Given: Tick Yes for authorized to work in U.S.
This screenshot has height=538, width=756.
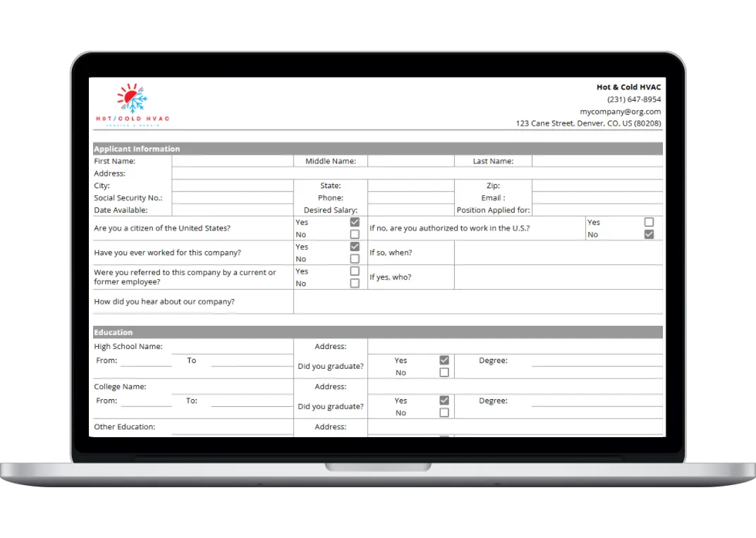Looking at the screenshot, I should pyautogui.click(x=649, y=222).
